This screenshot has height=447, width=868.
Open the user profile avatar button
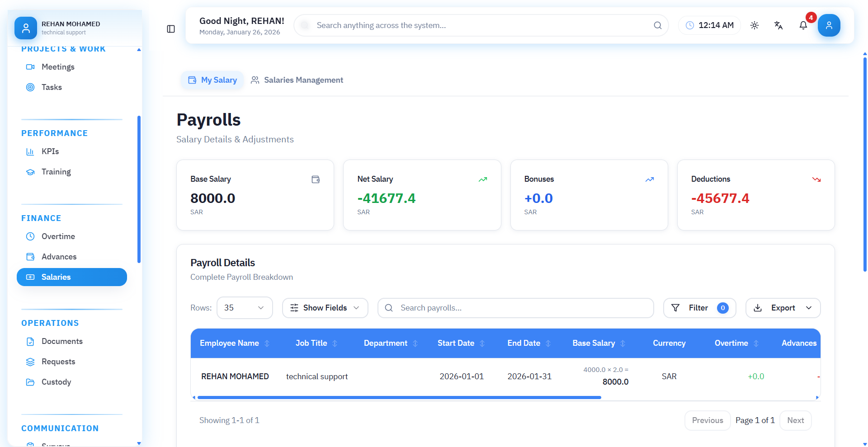point(829,25)
